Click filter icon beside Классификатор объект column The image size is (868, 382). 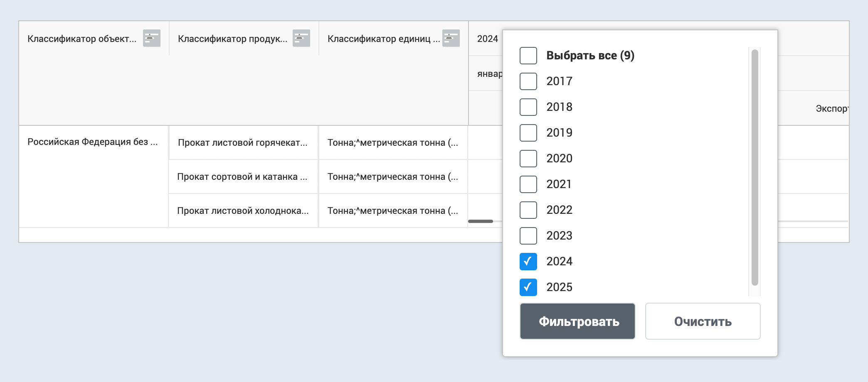pyautogui.click(x=151, y=38)
